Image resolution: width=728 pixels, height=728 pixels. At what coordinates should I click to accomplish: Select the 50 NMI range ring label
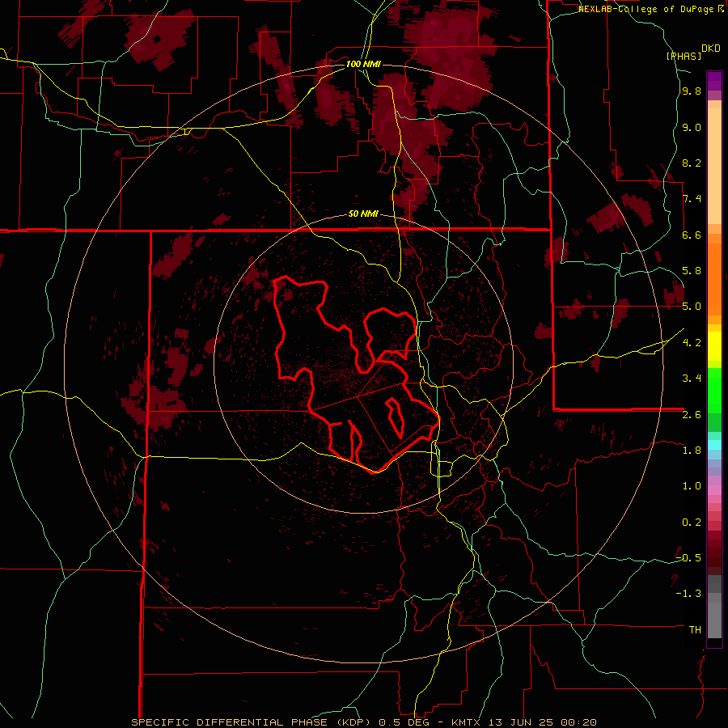(363, 214)
